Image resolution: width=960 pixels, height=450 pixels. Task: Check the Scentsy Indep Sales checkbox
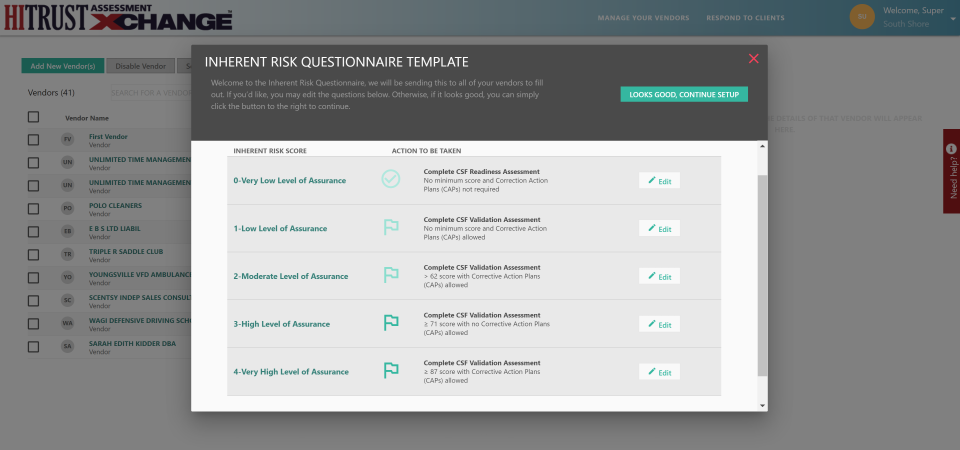[33, 301]
